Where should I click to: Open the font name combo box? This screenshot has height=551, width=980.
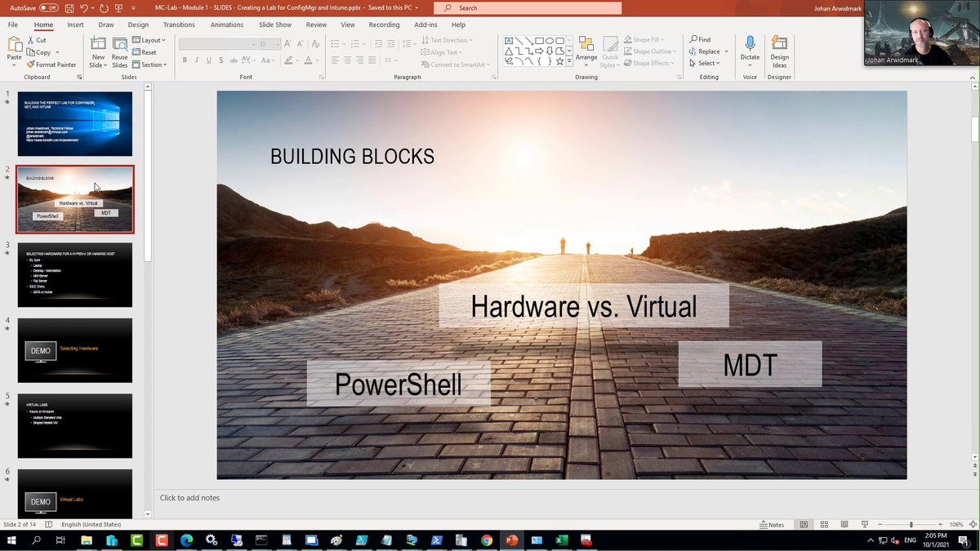tap(217, 44)
